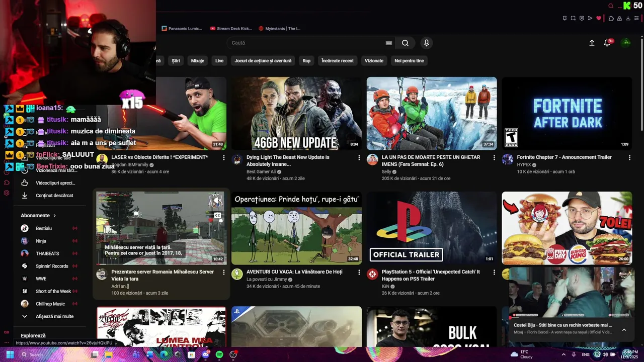Open the volume icon in system tray
This screenshot has width=644, height=362.
tap(605, 354)
